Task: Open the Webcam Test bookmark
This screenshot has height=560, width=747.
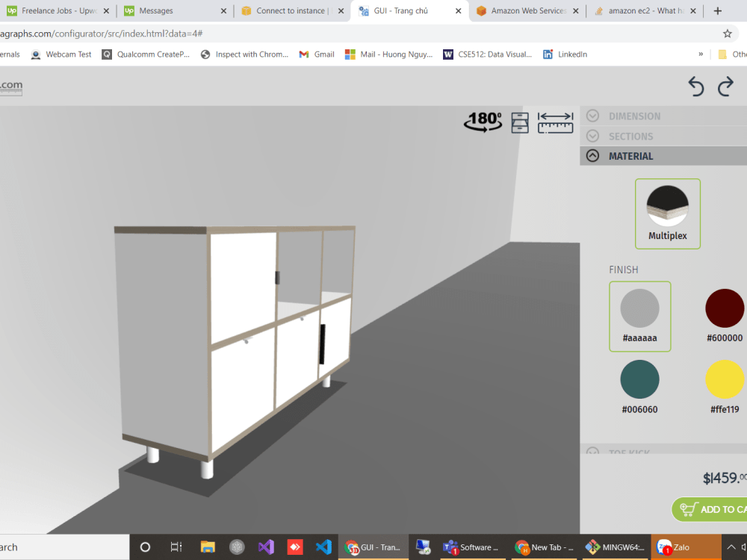Action: coord(61,55)
